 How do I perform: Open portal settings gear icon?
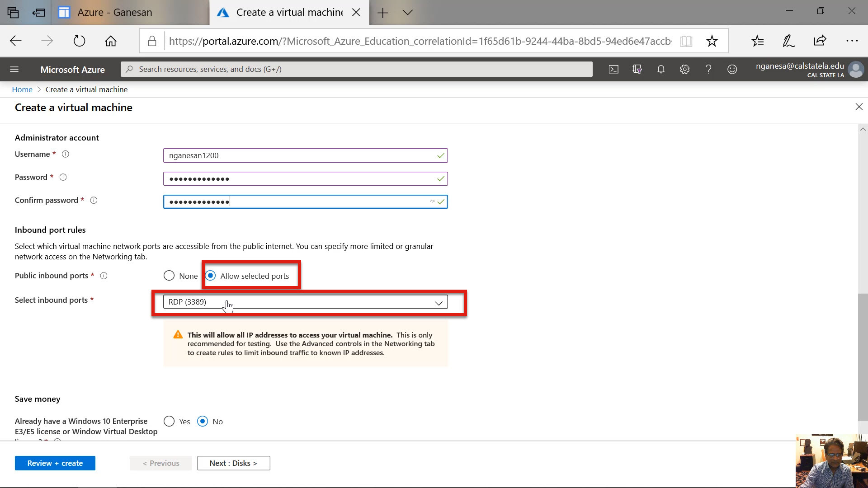coord(684,69)
